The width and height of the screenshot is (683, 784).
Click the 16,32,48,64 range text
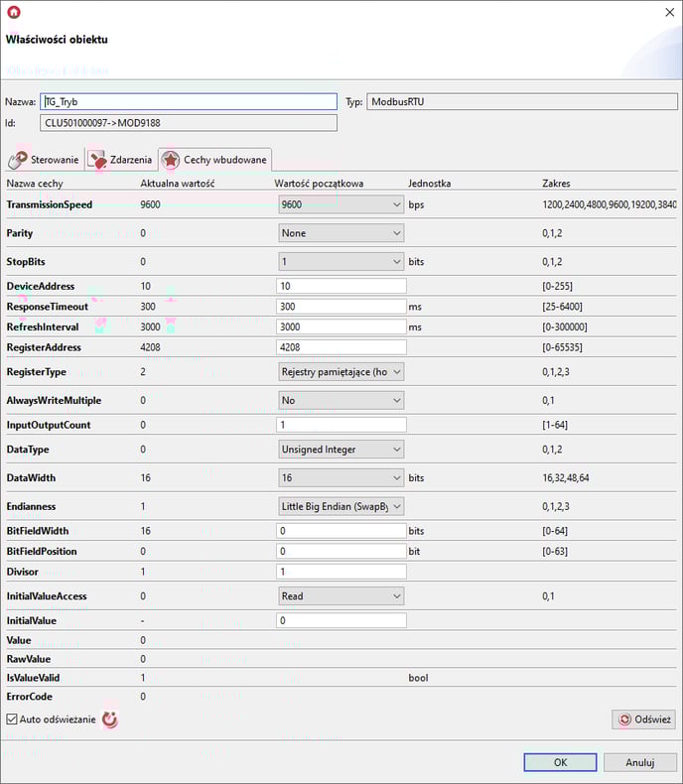pyautogui.click(x=566, y=478)
